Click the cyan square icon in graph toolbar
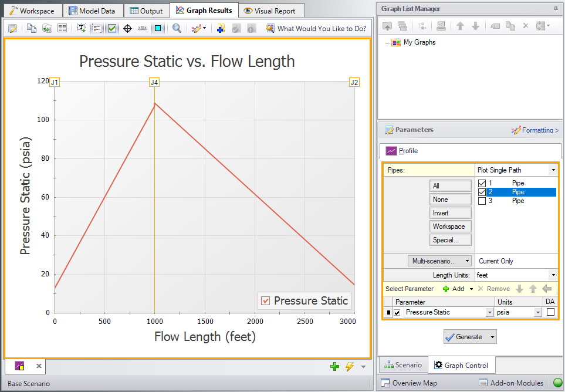The width and height of the screenshot is (565, 392). 157,28
